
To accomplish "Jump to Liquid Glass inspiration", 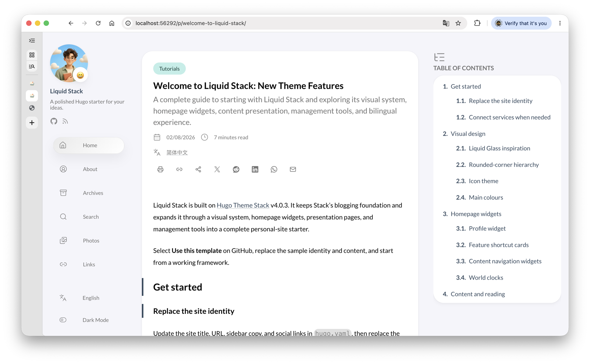I will click(x=499, y=148).
